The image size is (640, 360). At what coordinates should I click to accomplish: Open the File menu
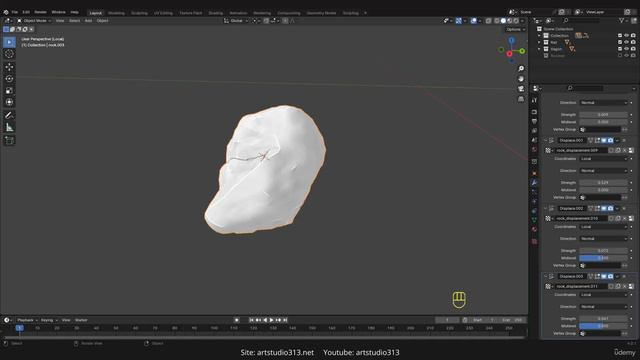pos(15,12)
